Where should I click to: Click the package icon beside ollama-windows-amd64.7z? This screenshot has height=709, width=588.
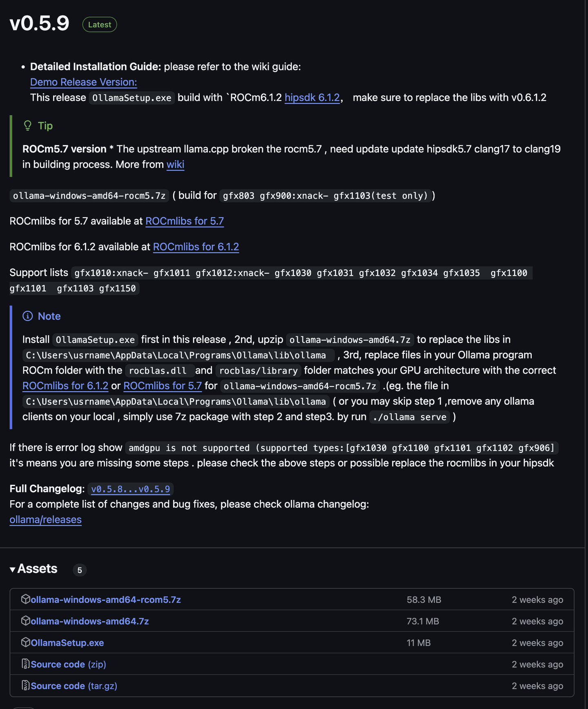[x=26, y=621]
